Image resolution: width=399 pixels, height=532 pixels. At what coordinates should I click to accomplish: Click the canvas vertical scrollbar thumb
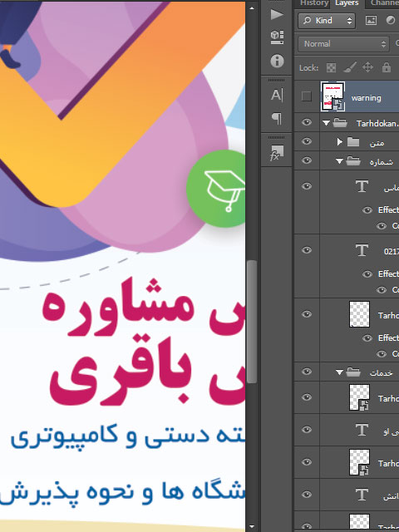pyautogui.click(x=251, y=322)
